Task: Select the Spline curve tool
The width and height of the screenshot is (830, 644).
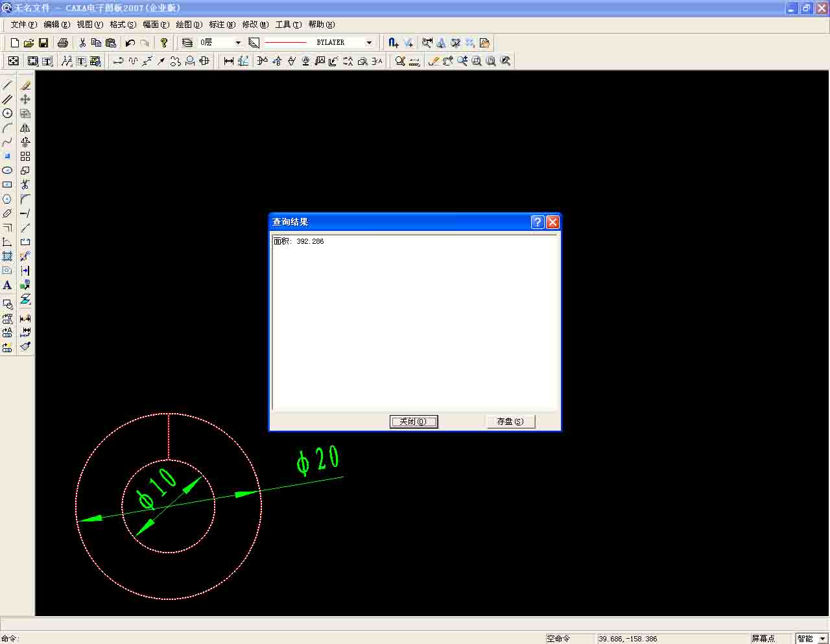Action: click(x=7, y=142)
